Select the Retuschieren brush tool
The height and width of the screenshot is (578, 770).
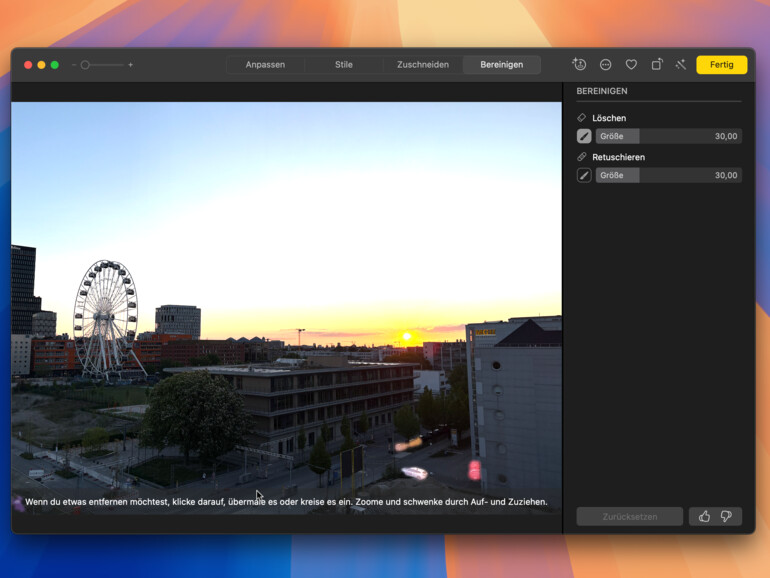click(x=584, y=175)
